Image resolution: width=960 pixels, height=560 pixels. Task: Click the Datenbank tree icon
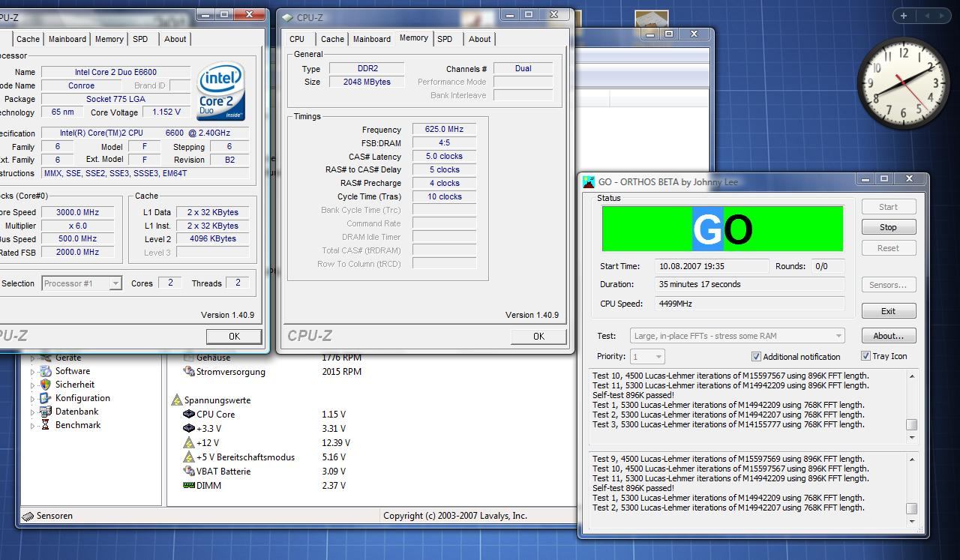pyautogui.click(x=45, y=412)
